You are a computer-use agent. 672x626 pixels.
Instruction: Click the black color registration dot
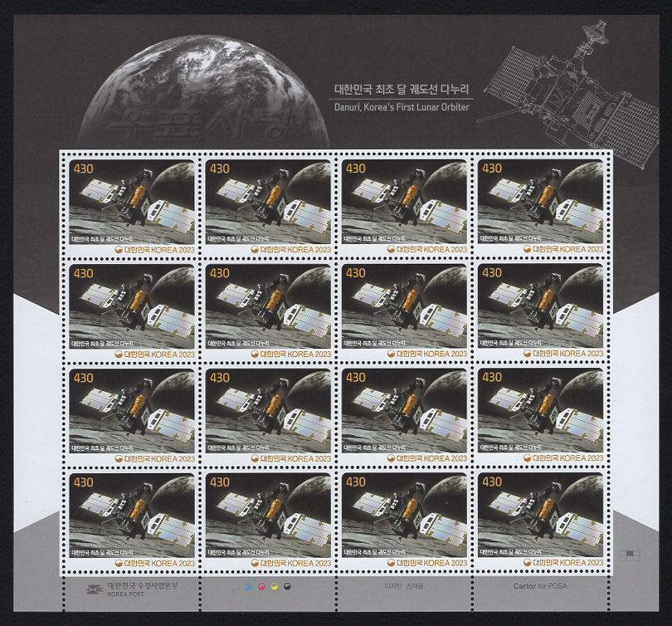tap(287, 586)
